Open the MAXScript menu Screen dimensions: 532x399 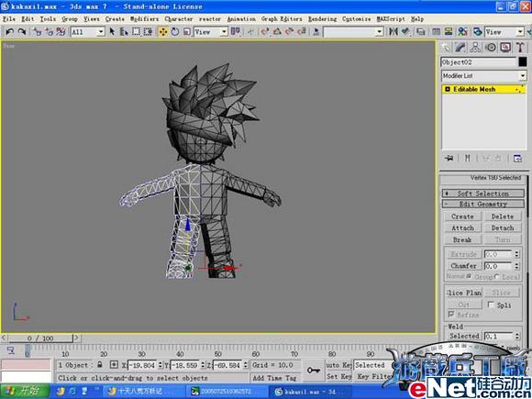click(x=391, y=19)
